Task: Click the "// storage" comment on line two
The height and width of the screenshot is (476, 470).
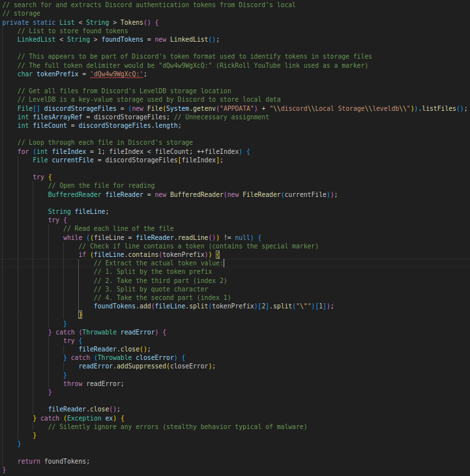Action: pos(22,13)
